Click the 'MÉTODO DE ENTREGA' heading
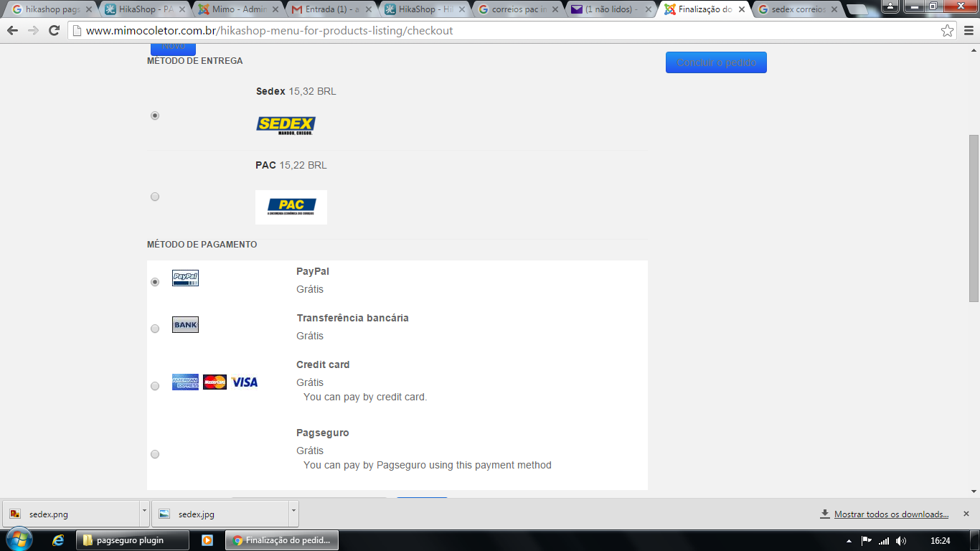The image size is (980, 551). (x=195, y=61)
